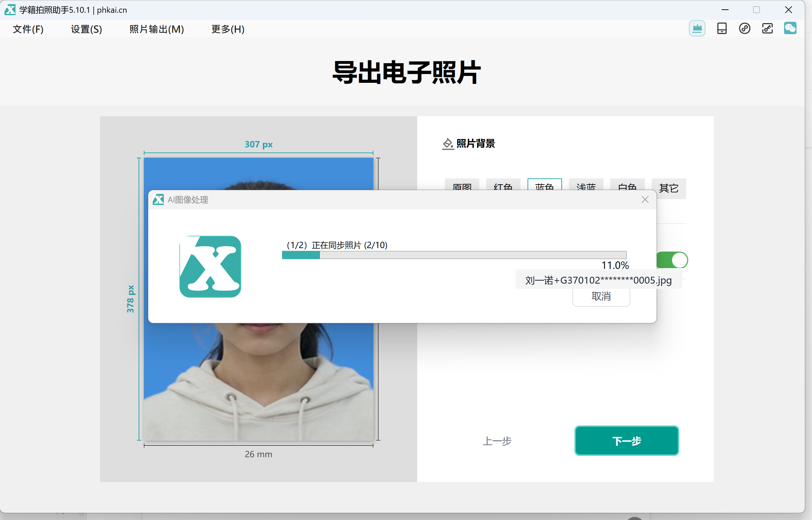Click the 导出电子照片 heading
This screenshot has height=520, width=812.
406,72
